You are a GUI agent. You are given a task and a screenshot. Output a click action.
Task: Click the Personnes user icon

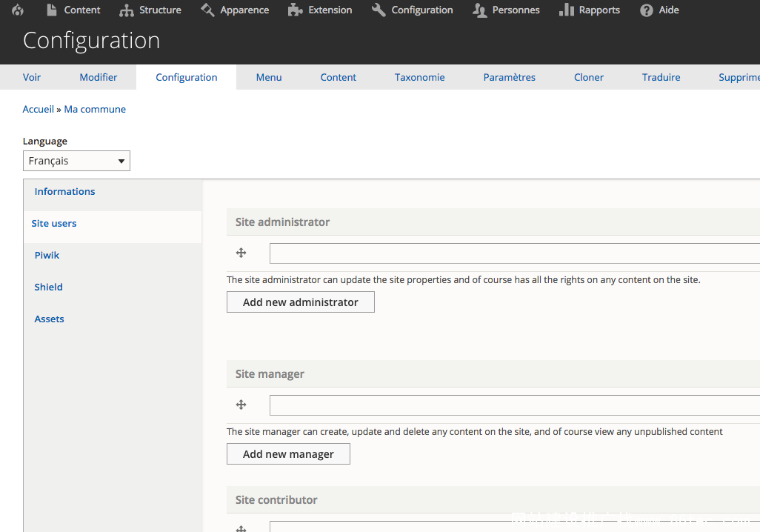tap(479, 10)
